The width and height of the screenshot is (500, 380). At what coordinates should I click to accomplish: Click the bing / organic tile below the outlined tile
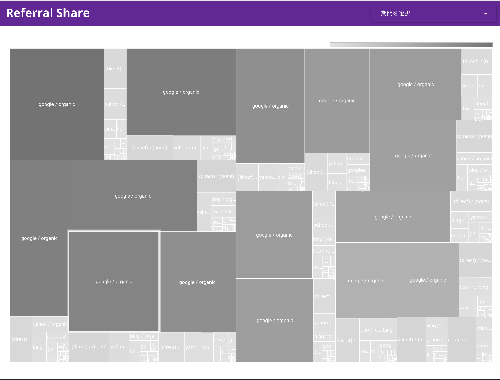click(142, 336)
